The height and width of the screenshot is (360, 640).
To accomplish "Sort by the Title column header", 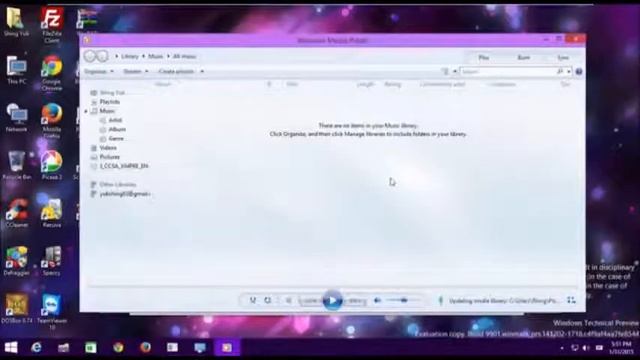I will [292, 84].
